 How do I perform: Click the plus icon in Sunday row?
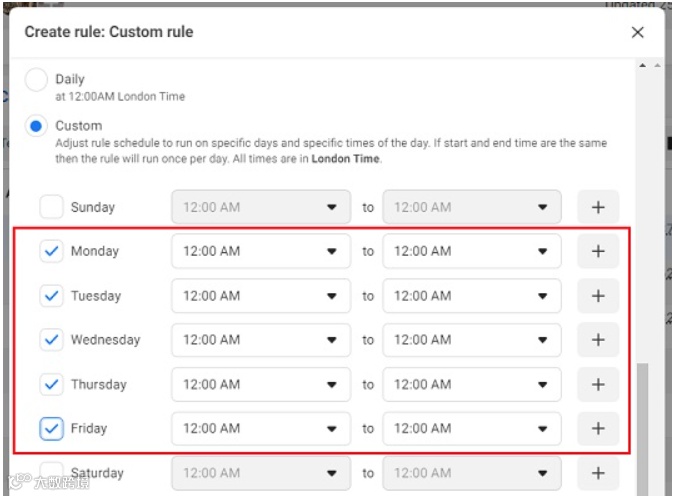(x=598, y=208)
